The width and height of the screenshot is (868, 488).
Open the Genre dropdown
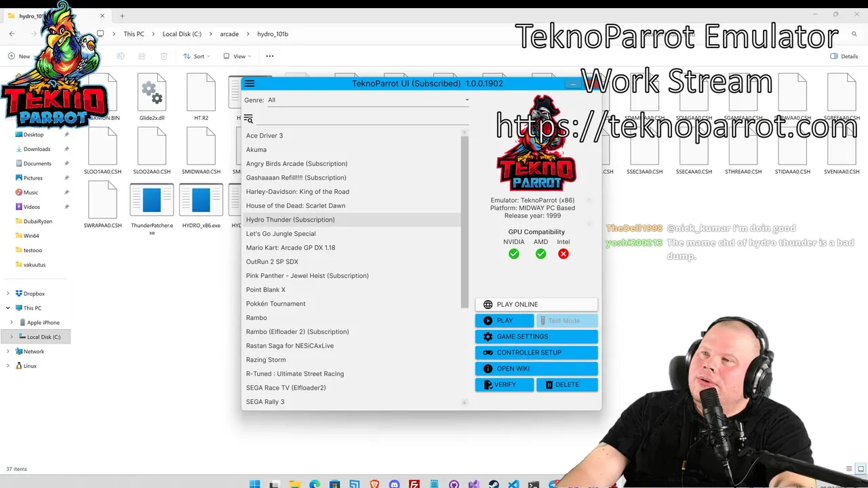[368, 100]
